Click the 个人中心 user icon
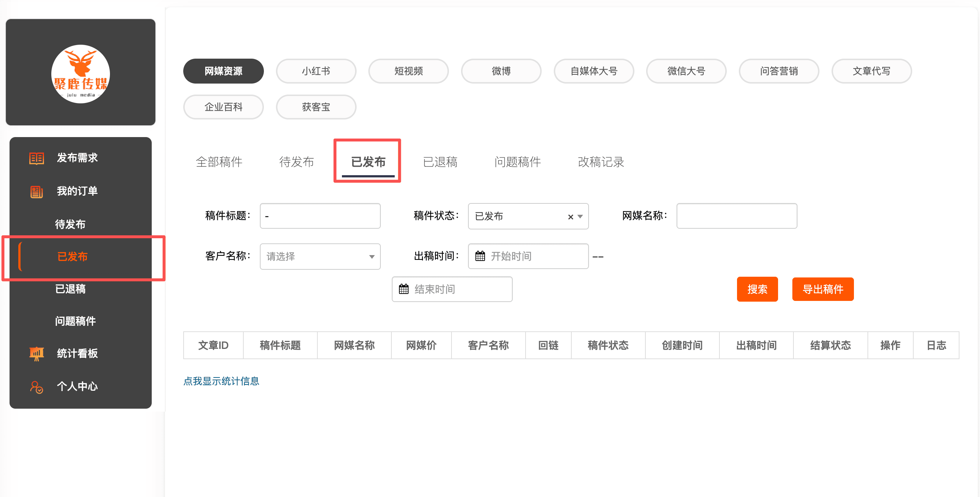 tap(37, 387)
